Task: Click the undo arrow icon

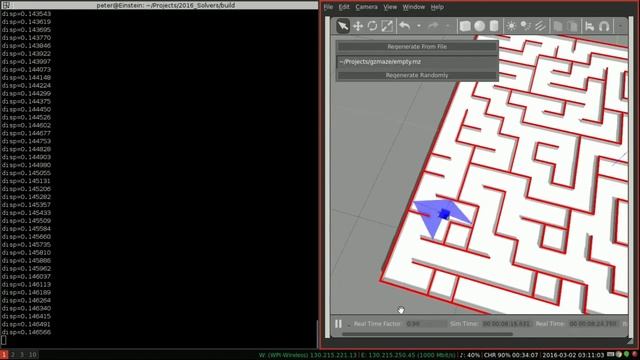Action: point(404,26)
